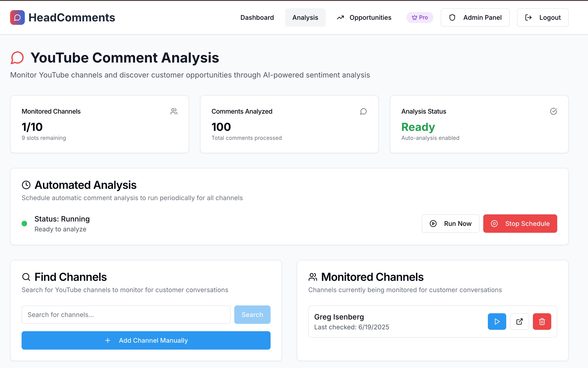This screenshot has height=368, width=588.
Task: Log out with the Logout button
Action: [x=543, y=17]
